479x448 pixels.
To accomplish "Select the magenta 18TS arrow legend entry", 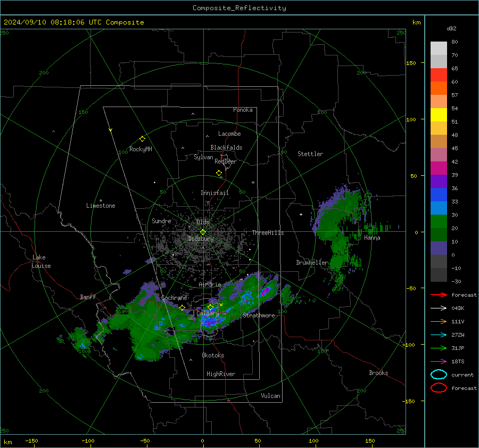I will [439, 362].
